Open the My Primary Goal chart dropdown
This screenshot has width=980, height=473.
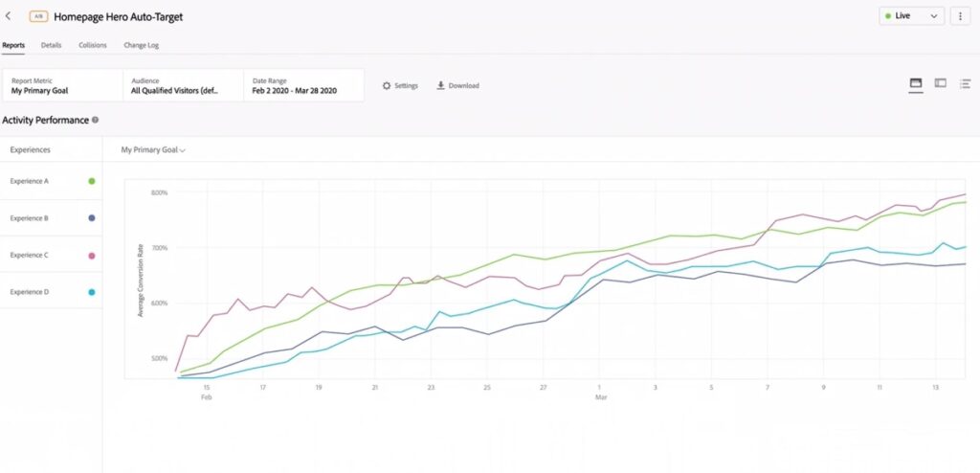click(153, 150)
